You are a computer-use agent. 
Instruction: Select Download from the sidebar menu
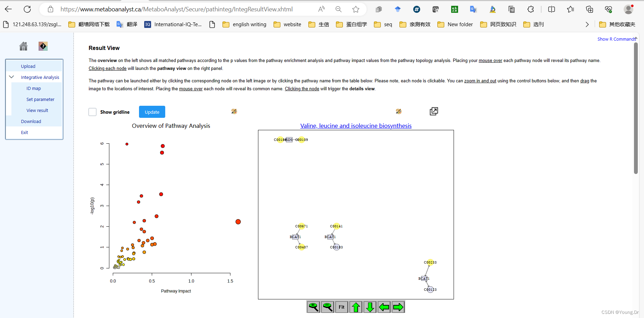(31, 121)
